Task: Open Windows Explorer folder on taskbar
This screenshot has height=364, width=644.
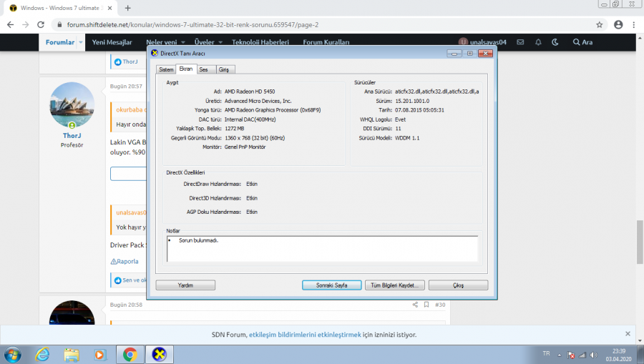Action: coord(72,354)
